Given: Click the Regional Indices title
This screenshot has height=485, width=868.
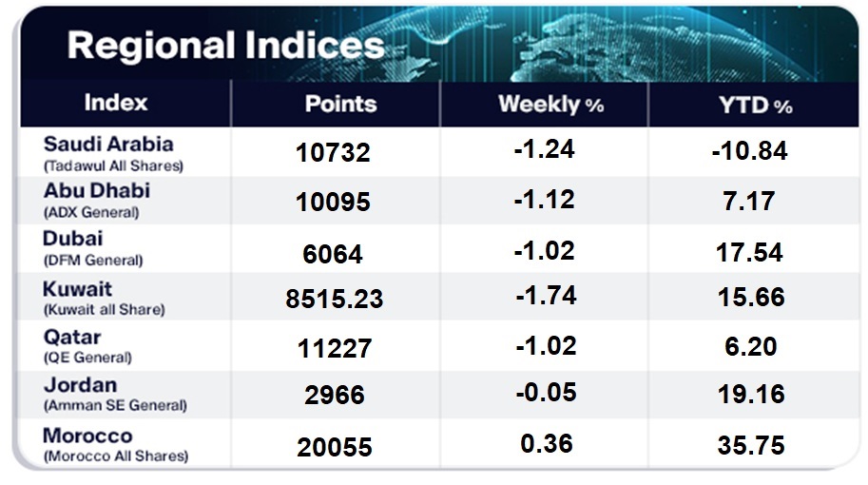Looking at the screenshot, I should click(225, 45).
